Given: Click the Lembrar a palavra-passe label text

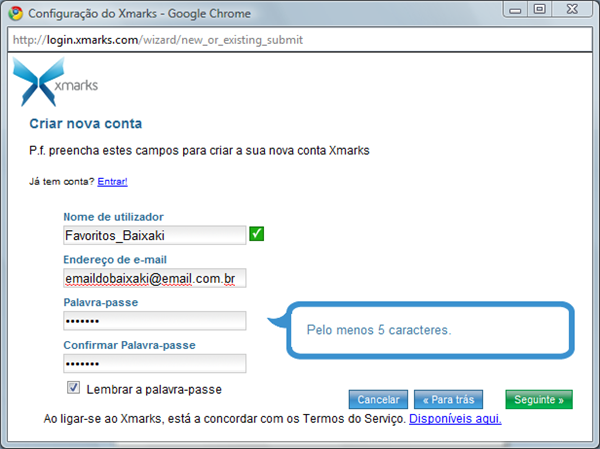Looking at the screenshot, I should [x=154, y=390].
